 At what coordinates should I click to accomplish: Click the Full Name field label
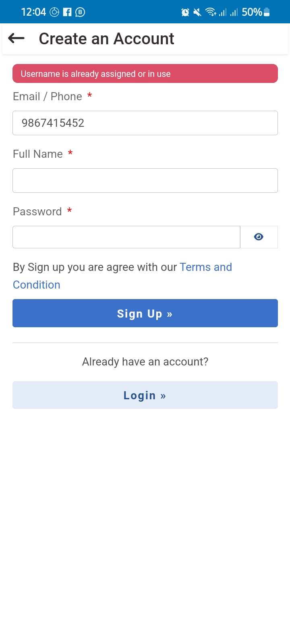[x=38, y=154]
